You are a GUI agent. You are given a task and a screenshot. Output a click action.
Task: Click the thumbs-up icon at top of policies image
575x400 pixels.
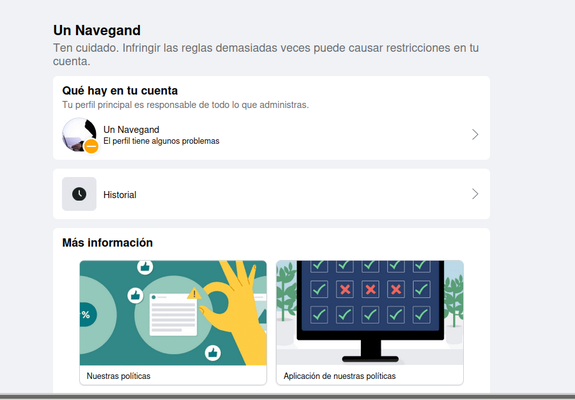[x=145, y=267]
